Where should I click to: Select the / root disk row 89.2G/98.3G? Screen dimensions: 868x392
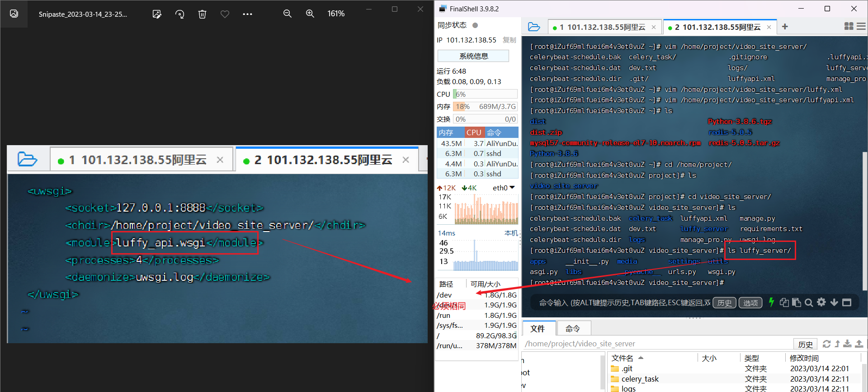click(477, 335)
